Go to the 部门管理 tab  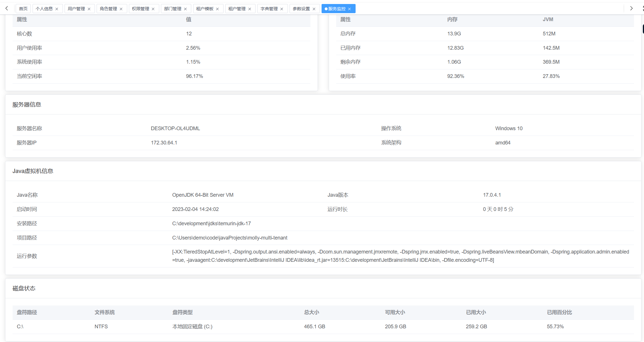(x=173, y=9)
